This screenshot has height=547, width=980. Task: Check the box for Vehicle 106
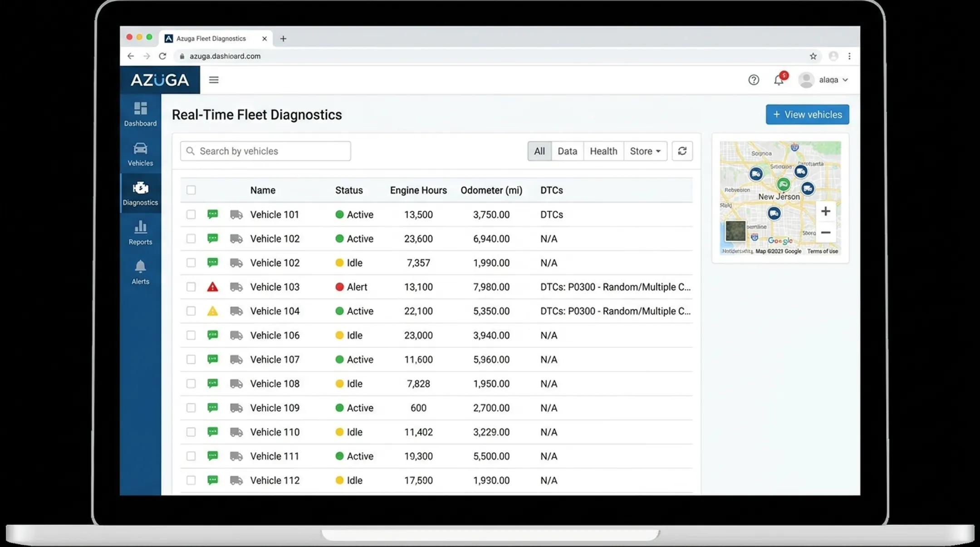[x=191, y=335]
